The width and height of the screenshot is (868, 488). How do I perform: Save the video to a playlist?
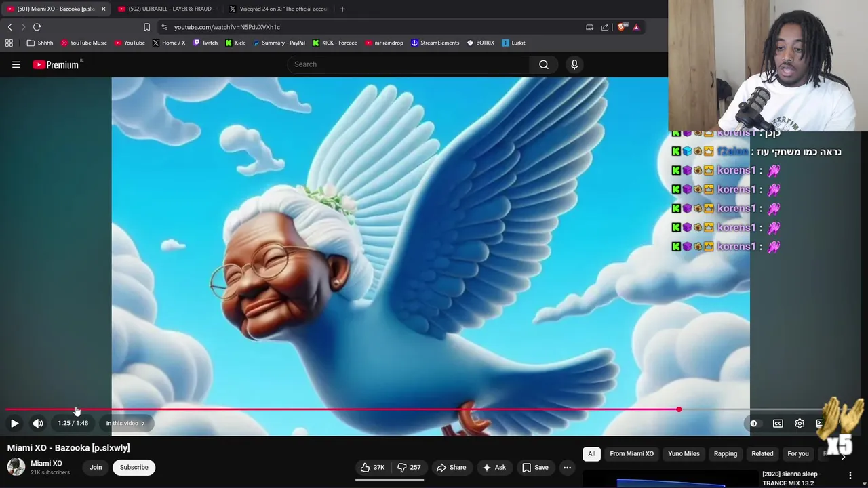(534, 467)
